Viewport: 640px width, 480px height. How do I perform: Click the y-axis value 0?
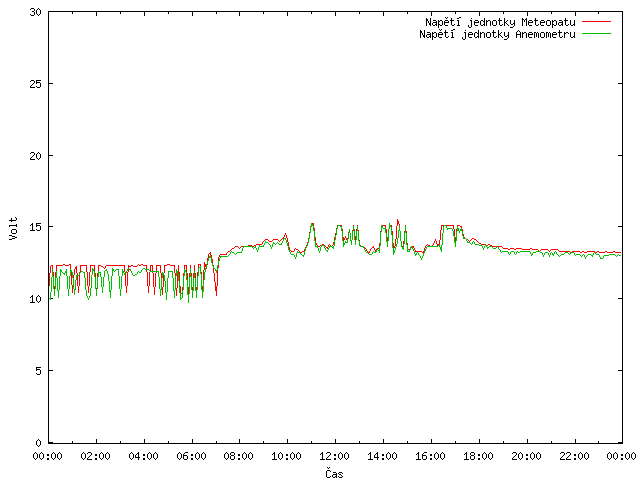[x=38, y=443]
